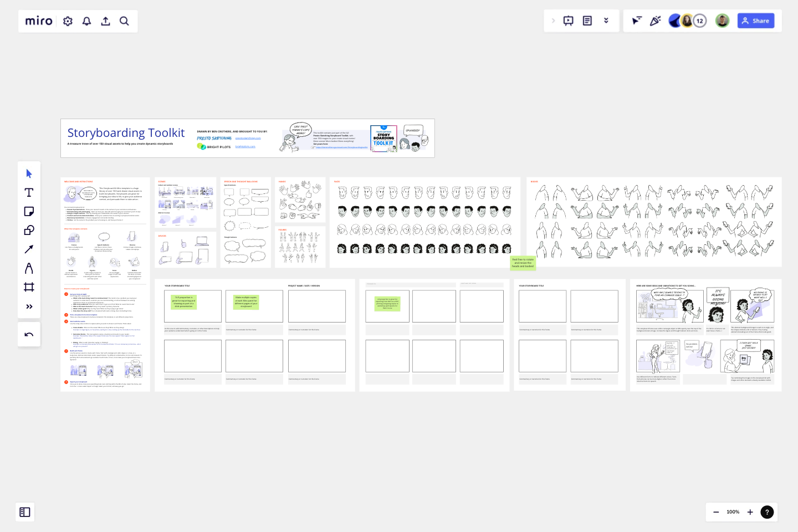798x532 pixels.
Task: Select the Text tool
Action: click(x=29, y=192)
